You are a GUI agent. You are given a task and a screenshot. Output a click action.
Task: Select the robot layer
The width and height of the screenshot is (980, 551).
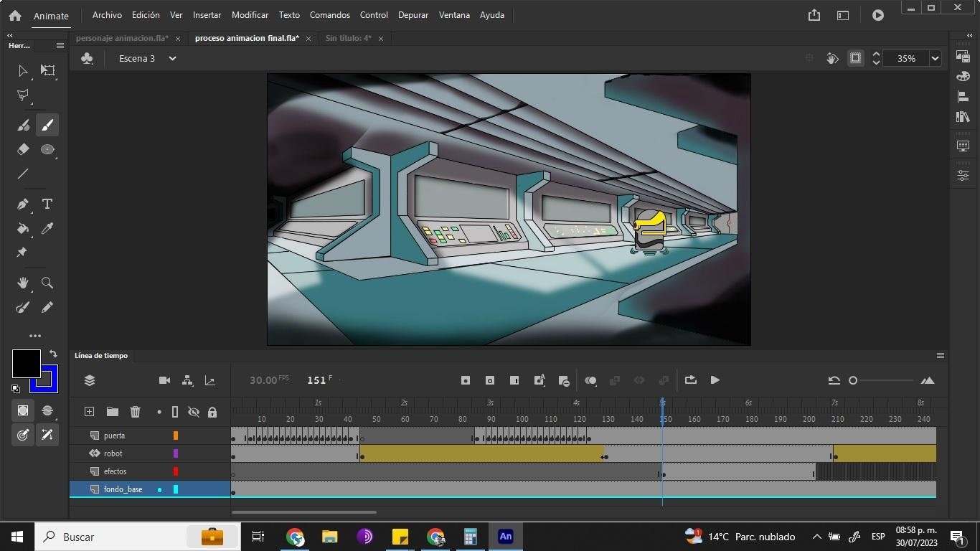coord(113,453)
